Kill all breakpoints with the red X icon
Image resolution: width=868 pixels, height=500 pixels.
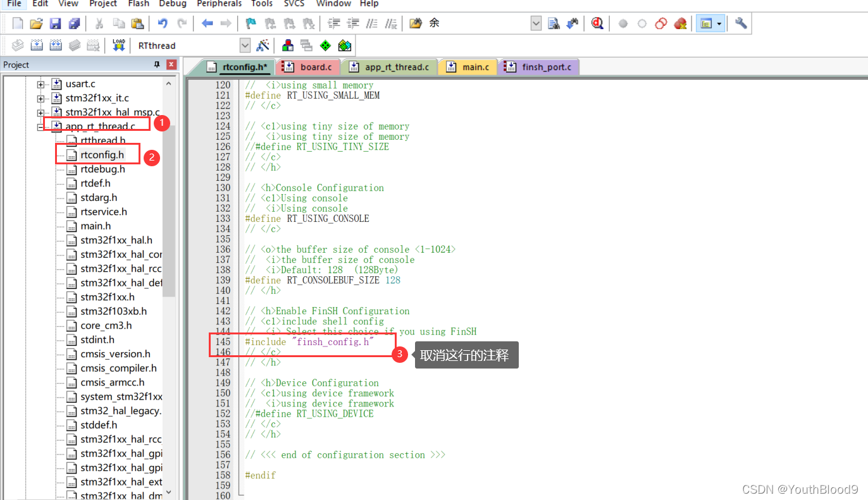[680, 23]
